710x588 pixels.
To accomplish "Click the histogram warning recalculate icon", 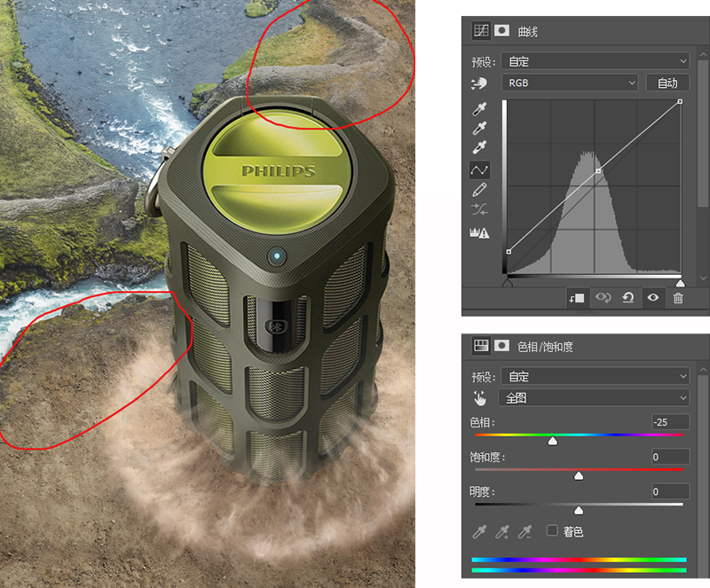I will coord(479,232).
